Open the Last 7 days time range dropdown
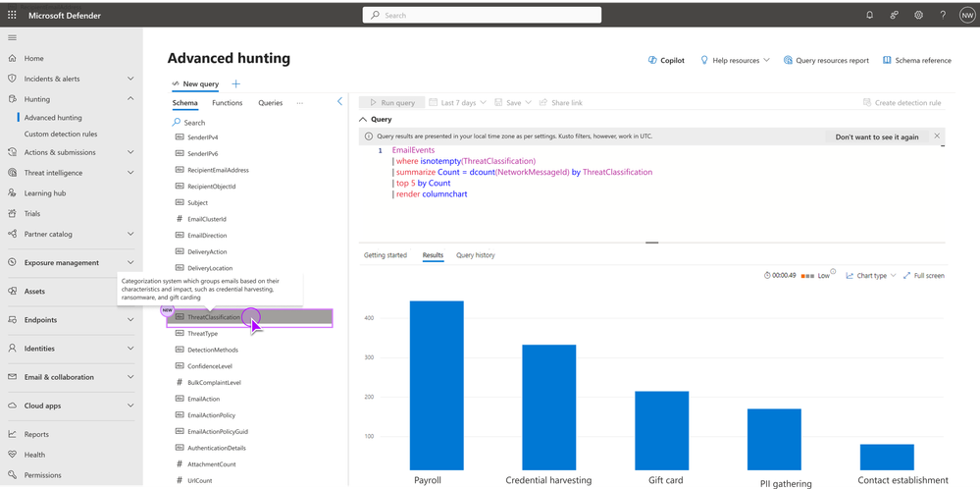This screenshot has height=489, width=980. (x=458, y=102)
